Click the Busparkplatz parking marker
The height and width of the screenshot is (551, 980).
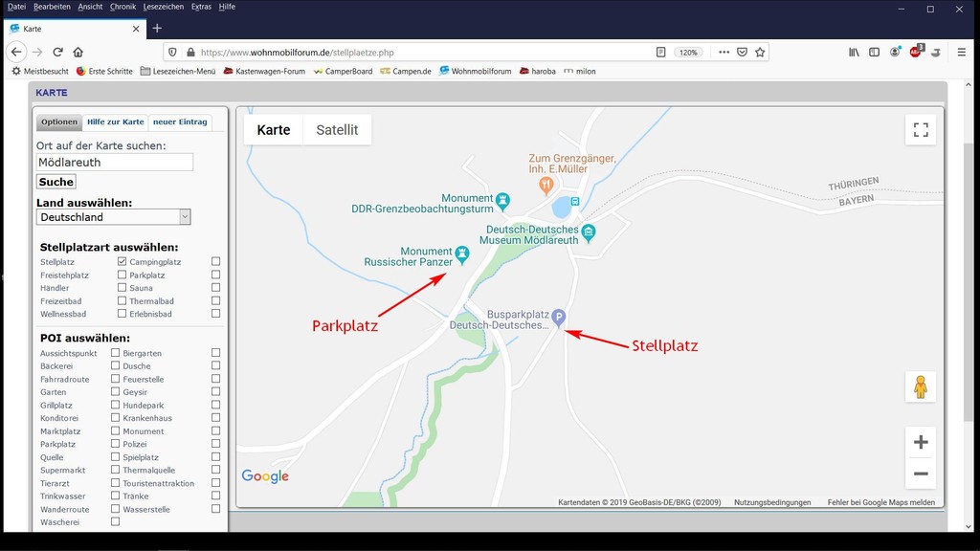point(558,318)
